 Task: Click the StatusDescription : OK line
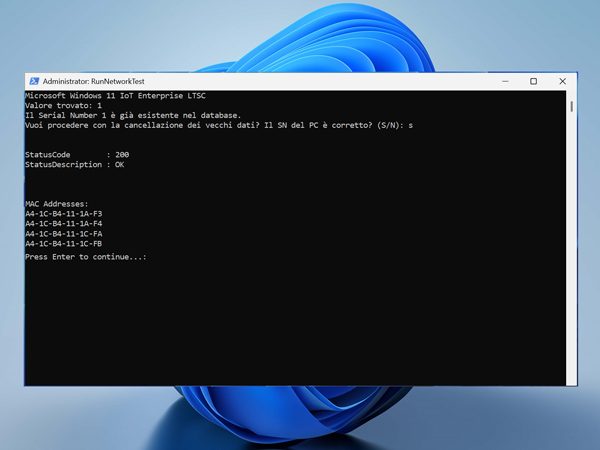(x=75, y=165)
